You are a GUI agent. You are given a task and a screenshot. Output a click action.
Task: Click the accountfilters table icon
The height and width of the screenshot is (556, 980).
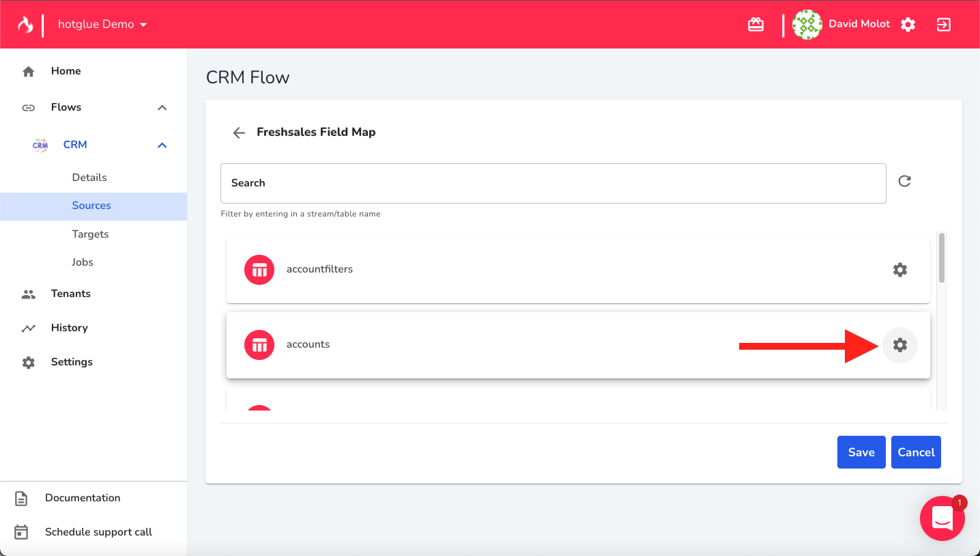(259, 270)
